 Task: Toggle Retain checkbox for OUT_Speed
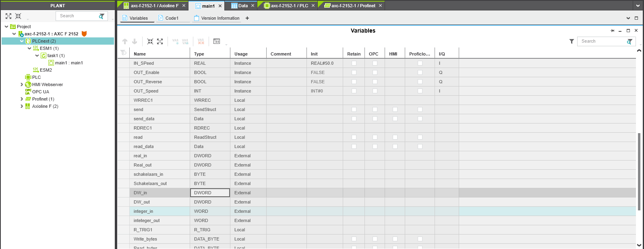[354, 91]
